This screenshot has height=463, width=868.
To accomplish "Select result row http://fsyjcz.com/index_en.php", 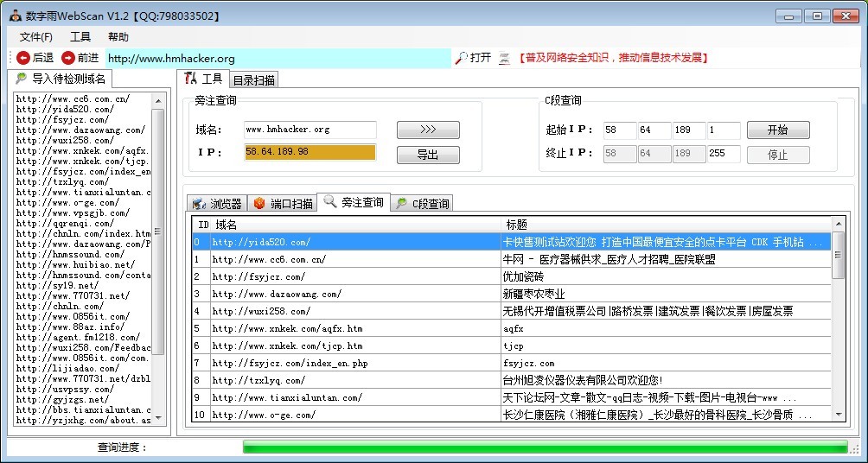I will click(512, 363).
